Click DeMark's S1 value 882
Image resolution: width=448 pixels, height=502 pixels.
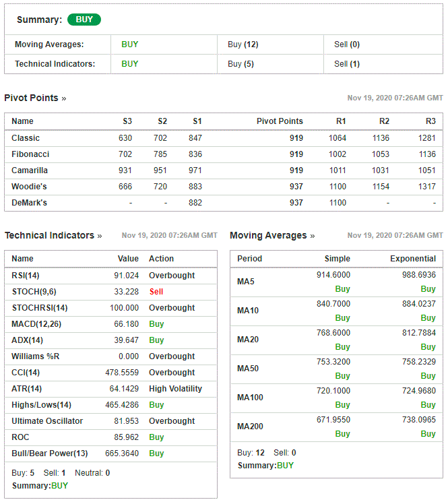tap(195, 203)
